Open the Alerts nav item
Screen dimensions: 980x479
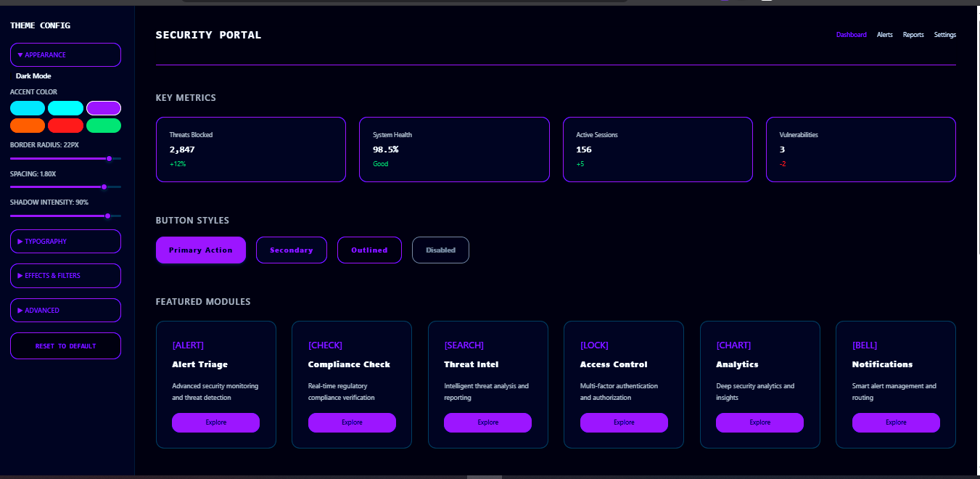pos(884,35)
